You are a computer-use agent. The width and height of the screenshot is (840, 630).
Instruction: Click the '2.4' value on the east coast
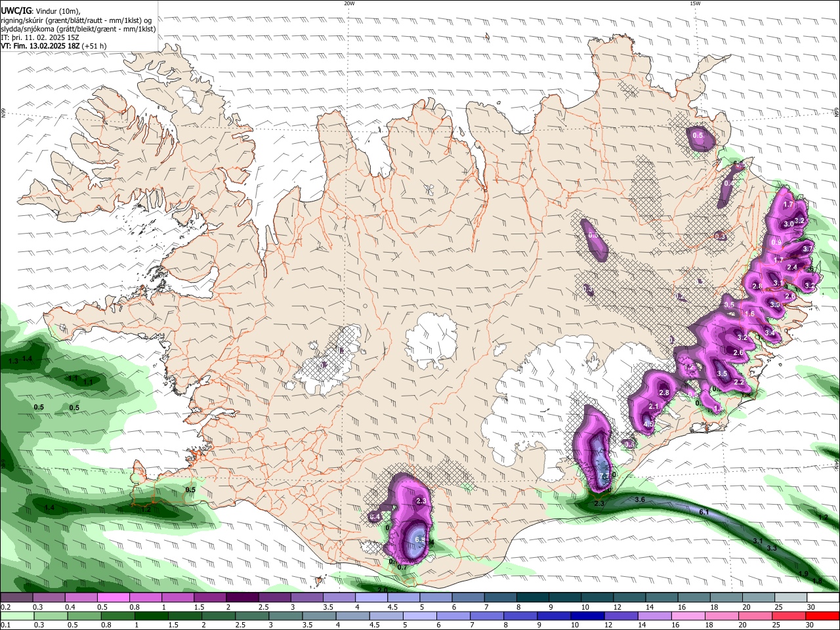point(792,267)
